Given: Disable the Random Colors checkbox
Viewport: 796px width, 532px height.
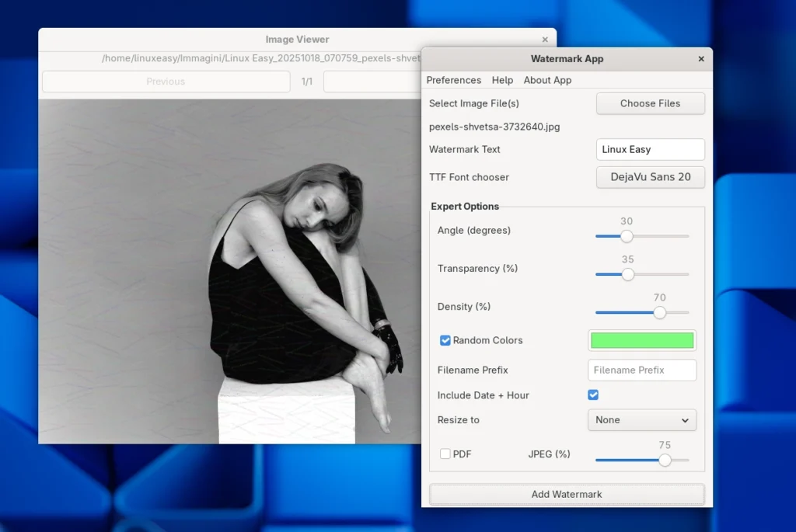Looking at the screenshot, I should (x=445, y=340).
